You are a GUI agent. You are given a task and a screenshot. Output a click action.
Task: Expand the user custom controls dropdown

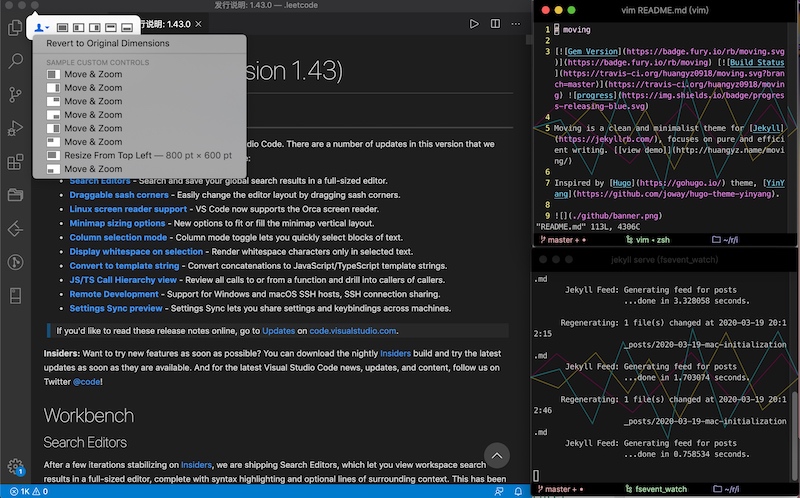coord(41,27)
